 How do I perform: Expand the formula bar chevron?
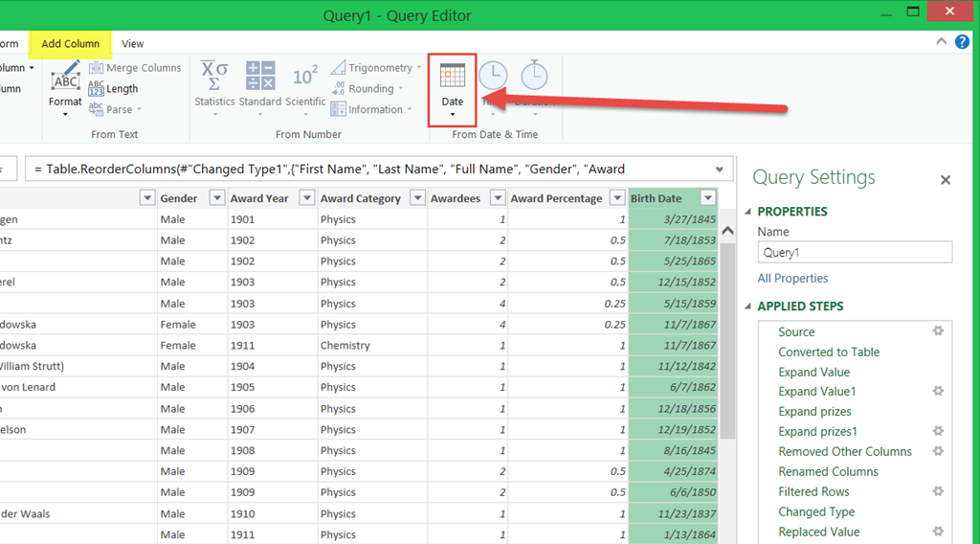pos(720,170)
